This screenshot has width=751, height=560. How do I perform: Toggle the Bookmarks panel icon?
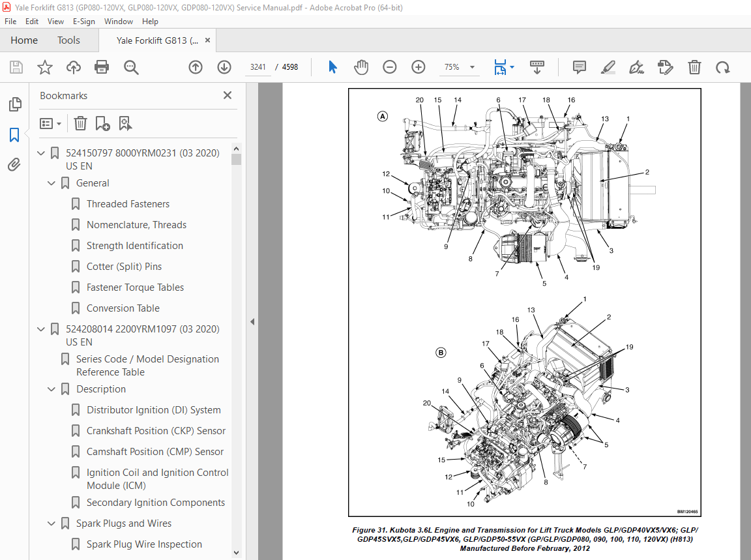(14, 134)
